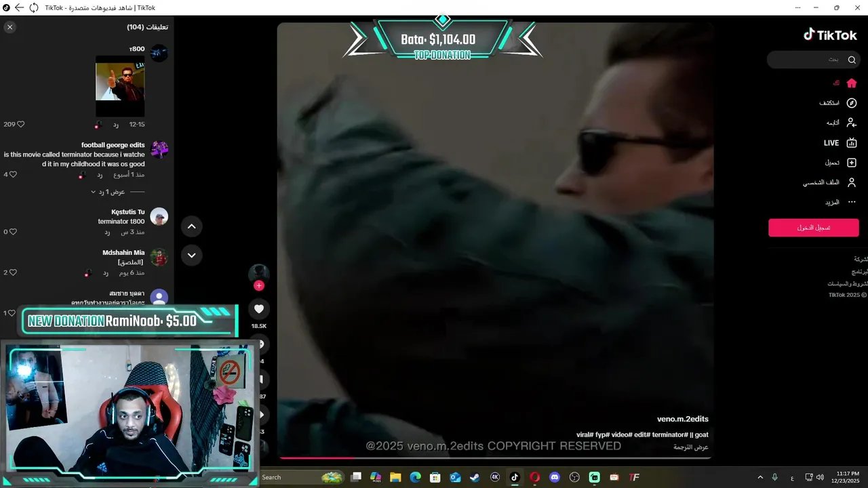Open the 4K app in taskbar
This screenshot has height=488, width=868.
(x=495, y=477)
